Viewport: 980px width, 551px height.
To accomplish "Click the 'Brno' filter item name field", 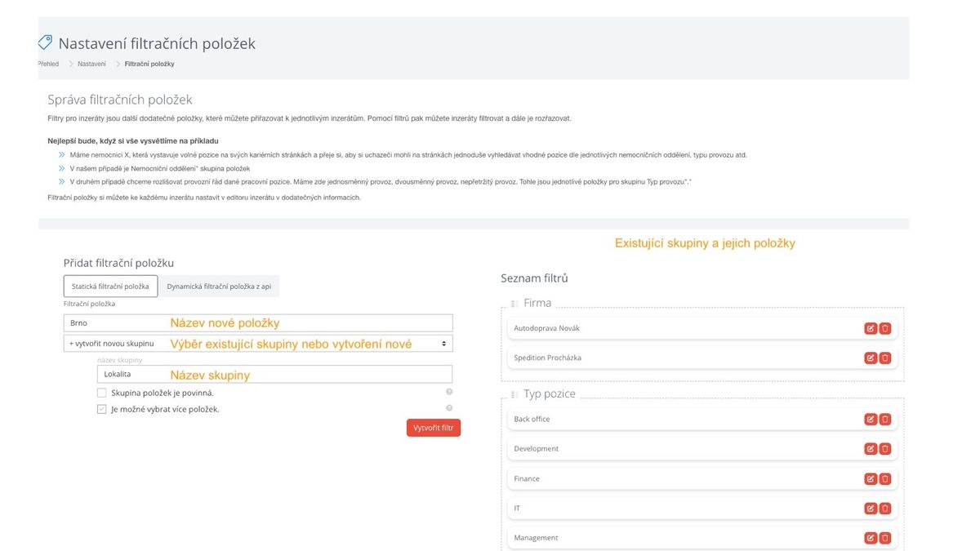I will coord(258,323).
